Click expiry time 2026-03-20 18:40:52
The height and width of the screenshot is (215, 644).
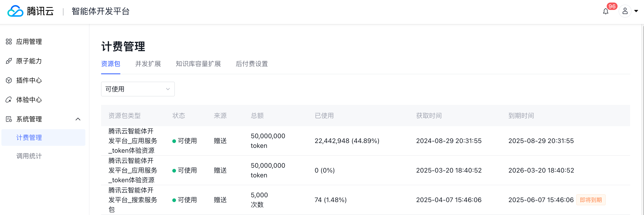(x=541, y=170)
